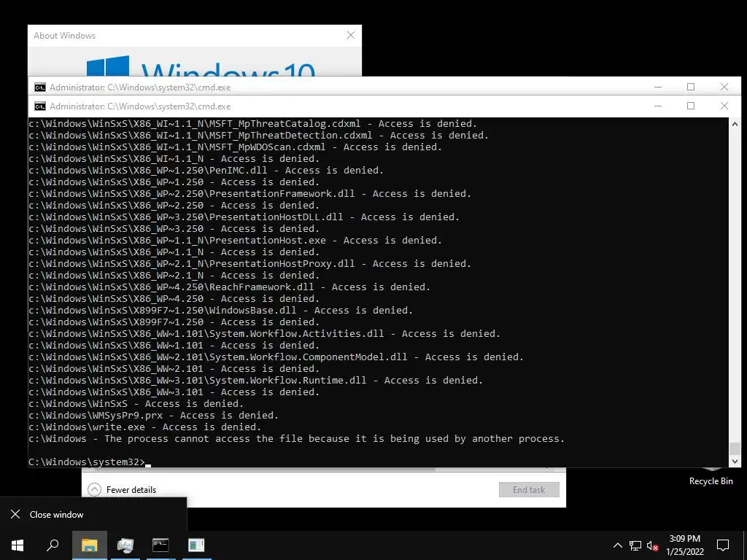This screenshot has height=560, width=747.
Task: Switch to File Explorer on the taskbar
Action: tap(89, 545)
